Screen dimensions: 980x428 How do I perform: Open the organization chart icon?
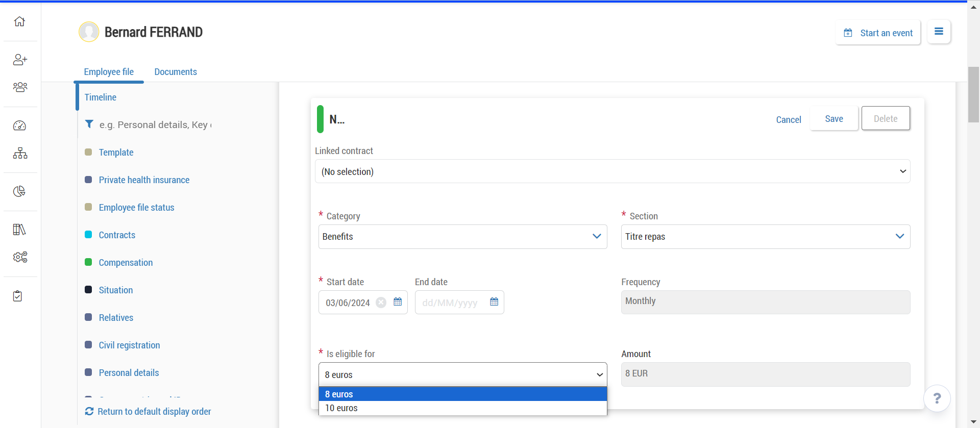tap(20, 153)
